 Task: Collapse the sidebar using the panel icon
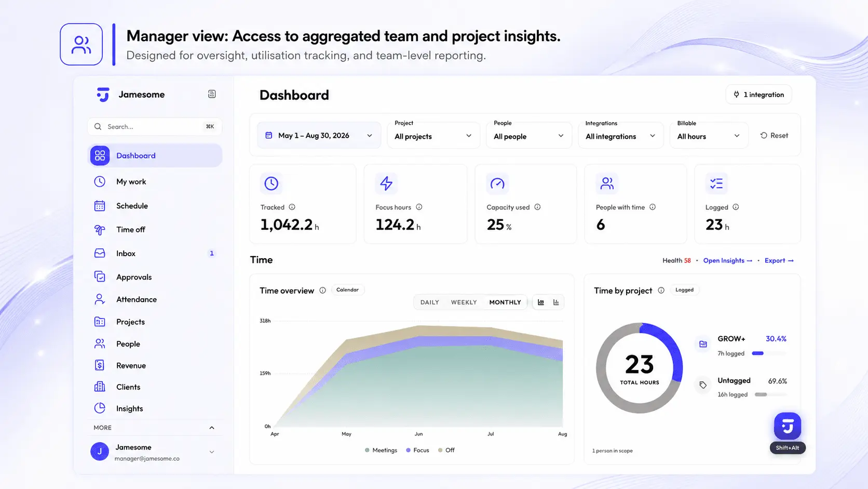pos(212,94)
